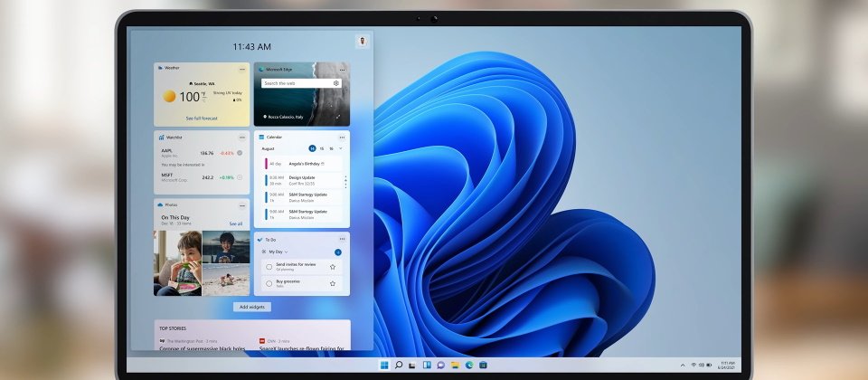Image resolution: width=868 pixels, height=380 pixels.
Task: Open Angela's Birthday event
Action: click(x=302, y=164)
